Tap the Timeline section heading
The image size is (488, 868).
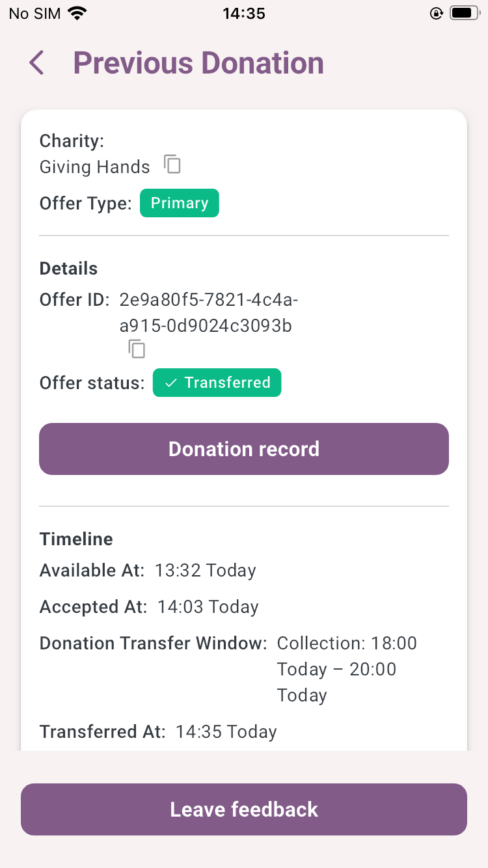76,539
